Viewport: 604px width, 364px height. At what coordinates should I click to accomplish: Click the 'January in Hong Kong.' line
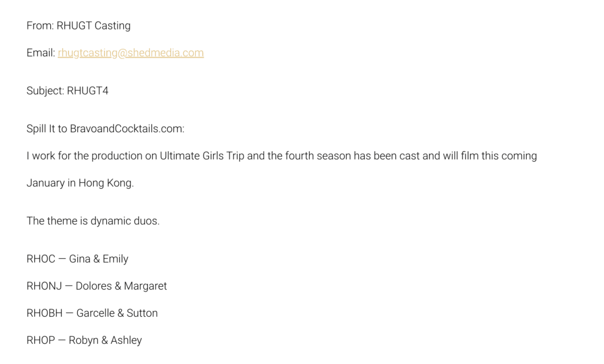(80, 183)
